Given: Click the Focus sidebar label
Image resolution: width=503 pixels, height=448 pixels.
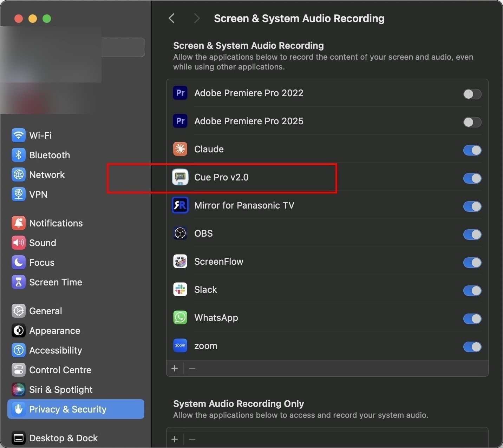Looking at the screenshot, I should 42,262.
